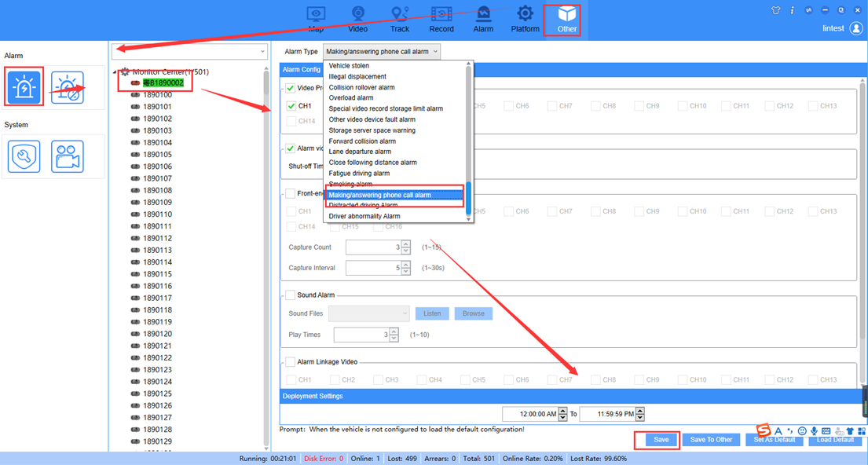Uncheck CH1 in video preview row
The image size is (868, 465).
click(x=291, y=106)
